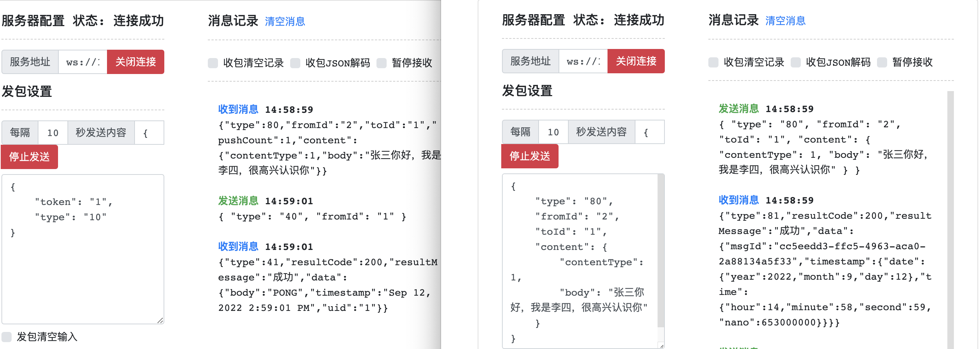Click PONG response text in left window
This screenshot has width=980, height=349.
288,293
